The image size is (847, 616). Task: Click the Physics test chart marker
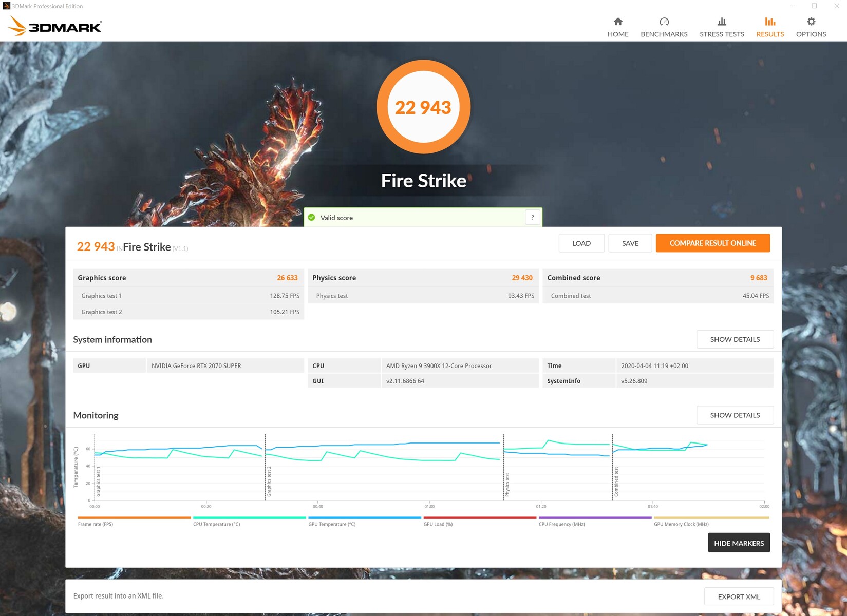point(507,485)
